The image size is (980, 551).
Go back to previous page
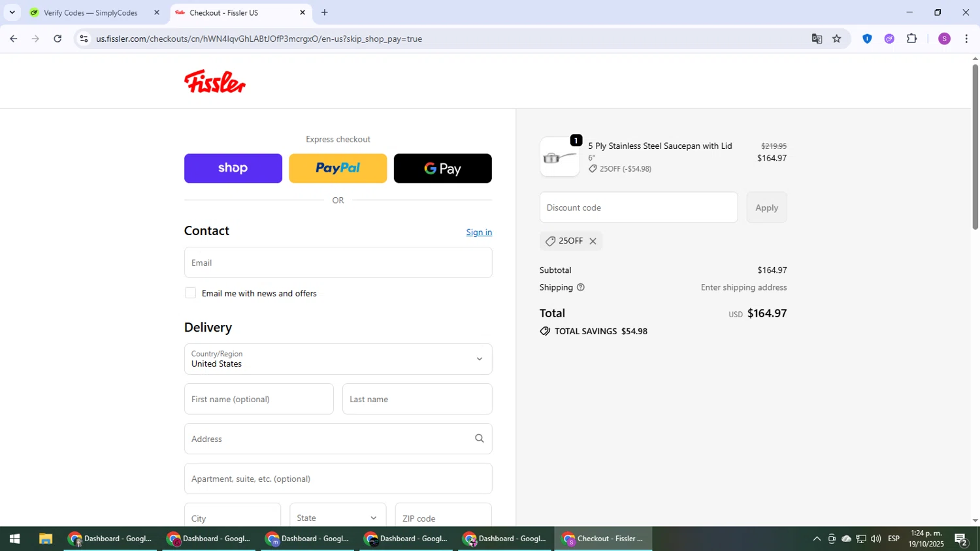(13, 39)
